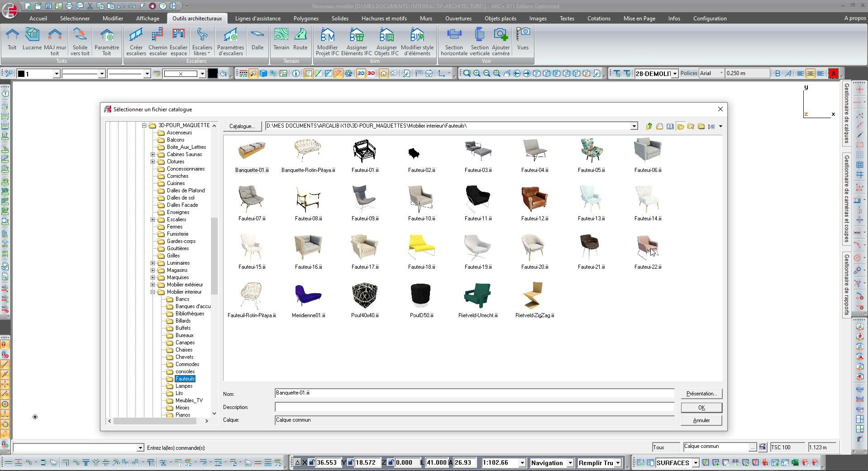Viewport: 868px width, 471px height.
Task: Toggle bold text formatting
Action: tap(777, 73)
